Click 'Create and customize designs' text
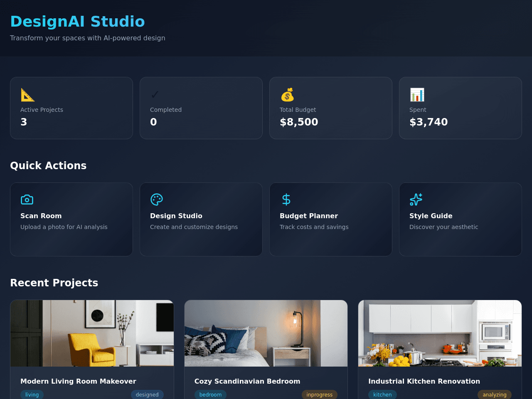 click(194, 227)
